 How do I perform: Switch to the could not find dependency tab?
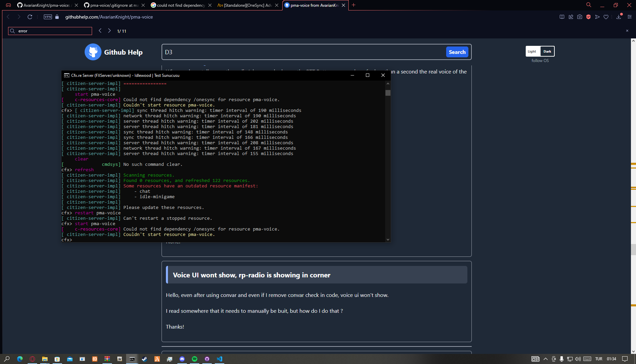coord(179,5)
